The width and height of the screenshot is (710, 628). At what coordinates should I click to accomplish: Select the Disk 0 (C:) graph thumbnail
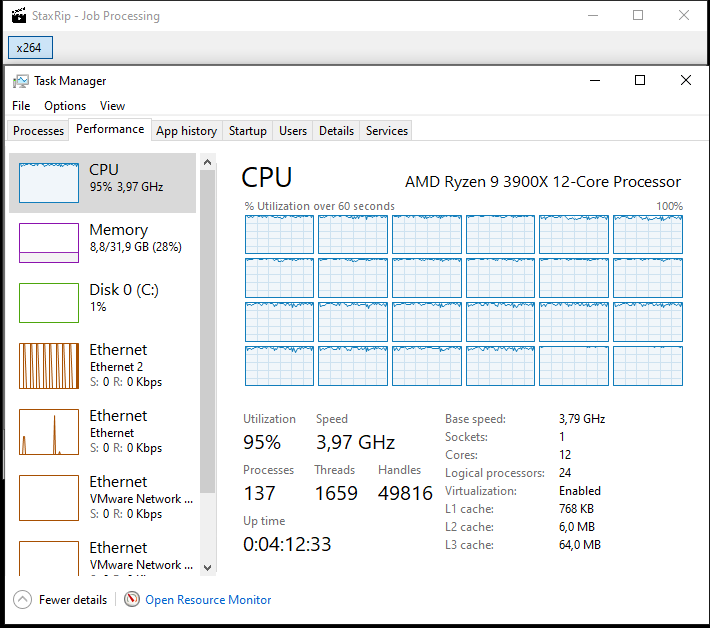49,303
